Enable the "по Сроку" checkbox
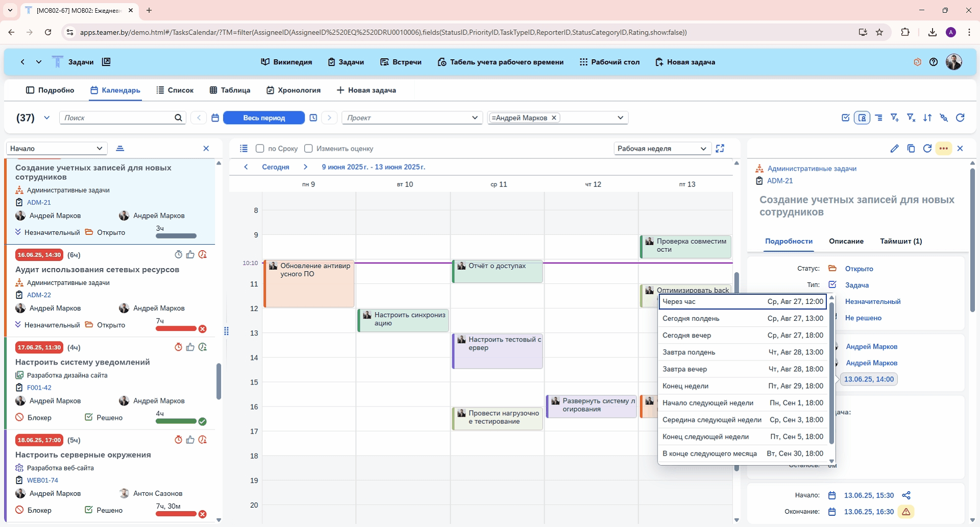Viewport: 980px width, 527px height. click(x=260, y=149)
